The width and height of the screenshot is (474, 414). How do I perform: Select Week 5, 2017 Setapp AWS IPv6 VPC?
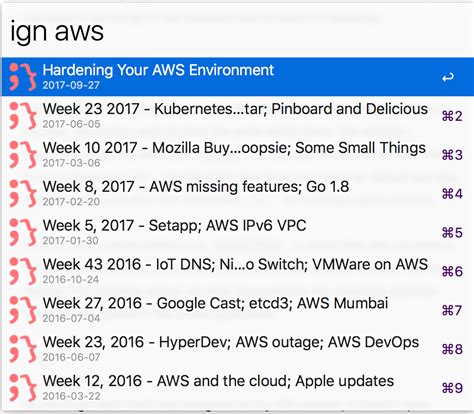tap(237, 232)
